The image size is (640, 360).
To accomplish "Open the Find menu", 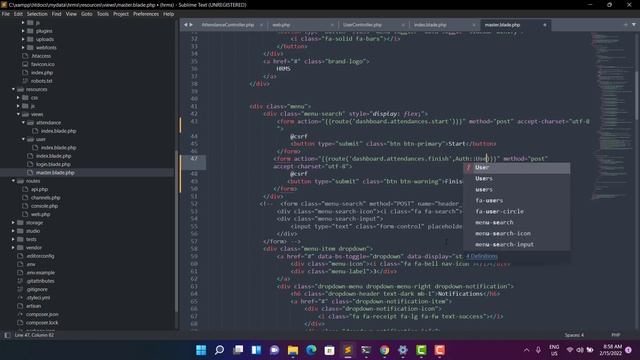I will point(56,14).
